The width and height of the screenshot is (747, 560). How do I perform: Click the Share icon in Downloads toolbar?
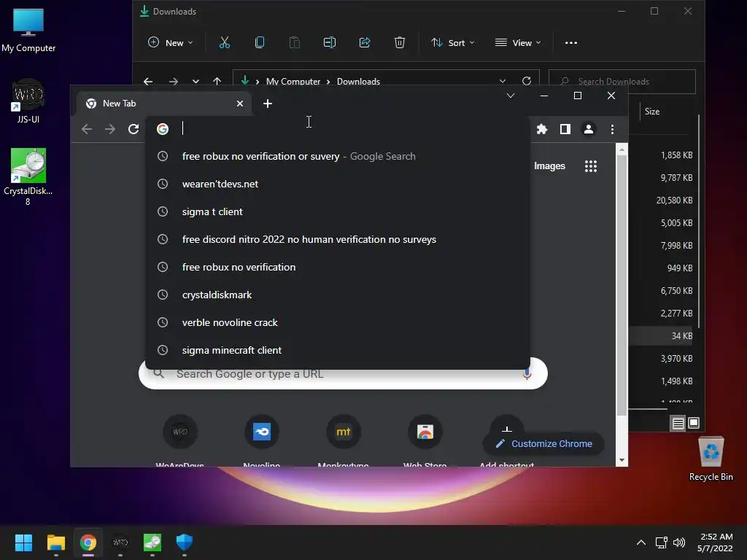pos(365,43)
